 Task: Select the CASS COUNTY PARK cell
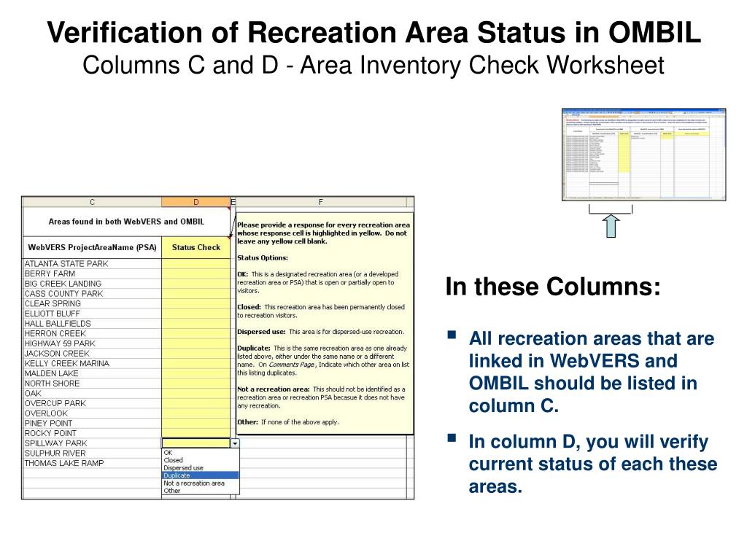click(92, 293)
